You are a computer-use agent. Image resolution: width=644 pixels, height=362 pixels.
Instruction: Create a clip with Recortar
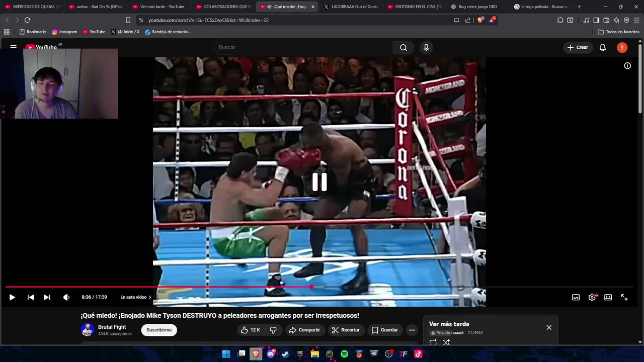(x=346, y=330)
